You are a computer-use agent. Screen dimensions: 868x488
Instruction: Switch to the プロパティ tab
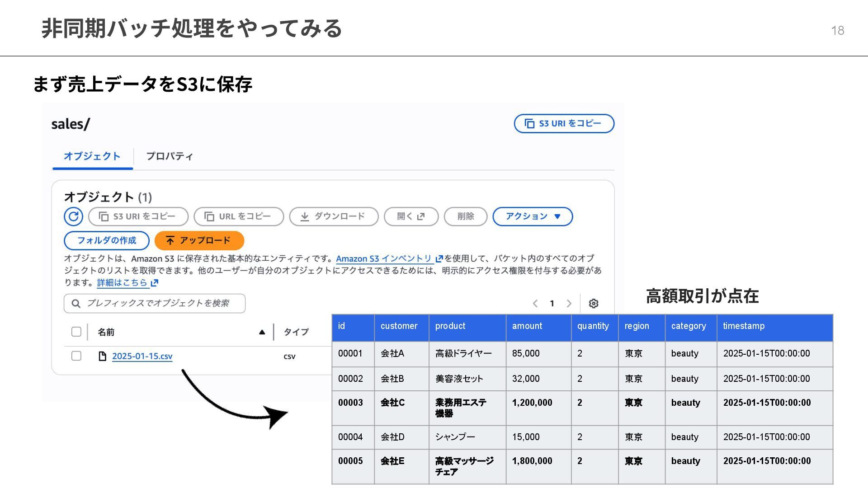tap(170, 156)
